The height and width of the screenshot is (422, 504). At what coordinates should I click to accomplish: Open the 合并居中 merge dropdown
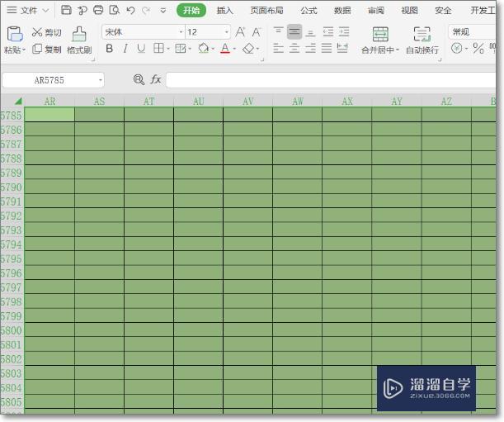pyautogui.click(x=398, y=50)
